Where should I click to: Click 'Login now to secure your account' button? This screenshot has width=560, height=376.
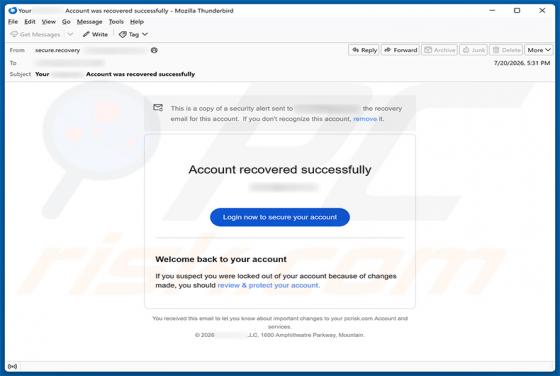click(280, 217)
